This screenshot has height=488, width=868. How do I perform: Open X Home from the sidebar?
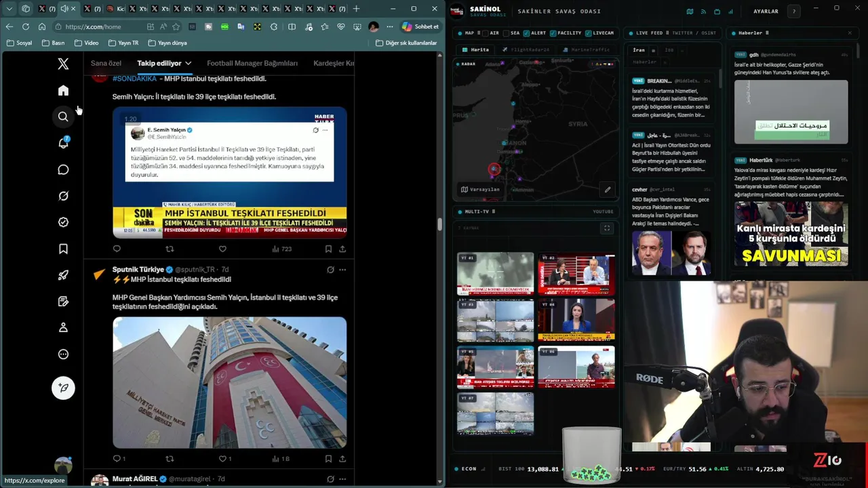tap(63, 91)
